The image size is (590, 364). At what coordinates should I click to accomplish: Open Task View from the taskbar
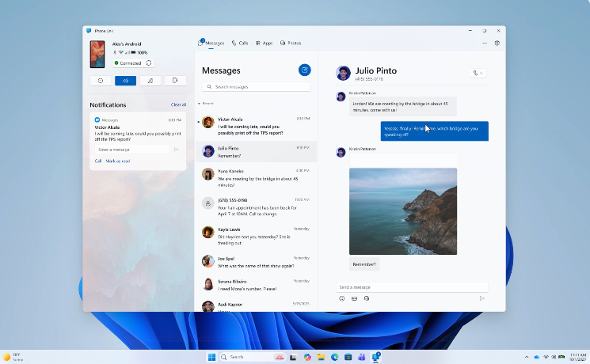click(294, 357)
